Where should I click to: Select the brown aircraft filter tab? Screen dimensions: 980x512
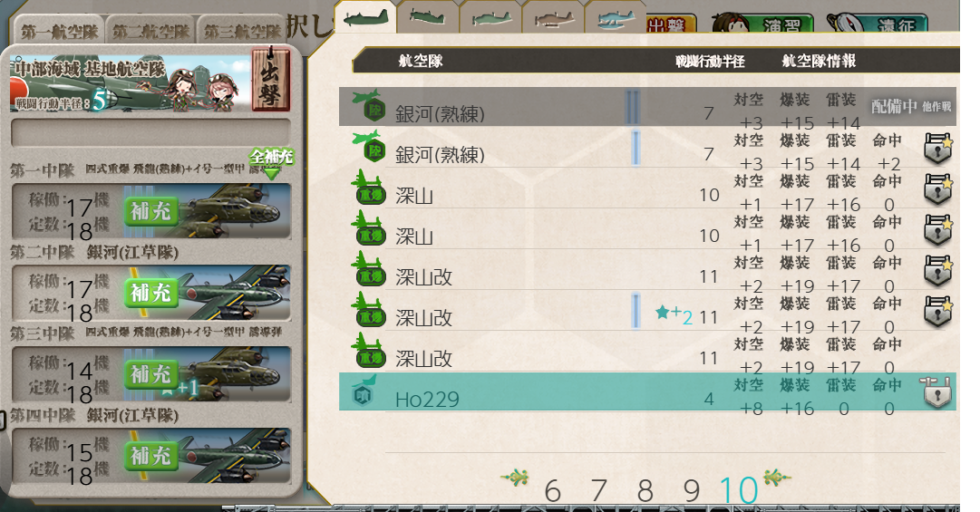(553, 18)
